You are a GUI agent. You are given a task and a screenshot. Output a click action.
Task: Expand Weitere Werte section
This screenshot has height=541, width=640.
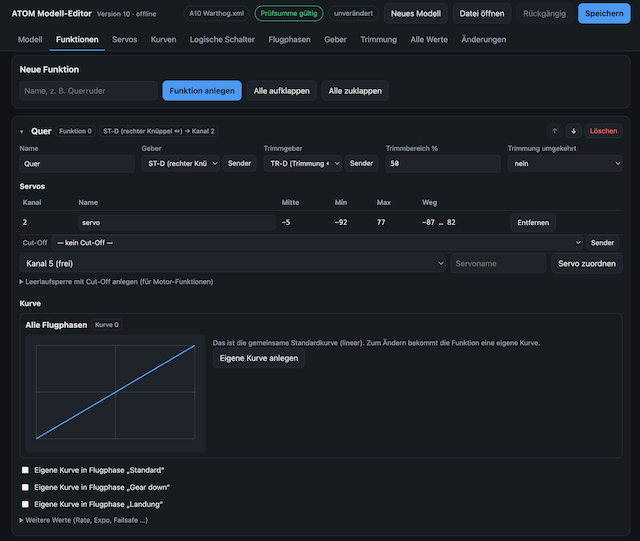(x=84, y=520)
